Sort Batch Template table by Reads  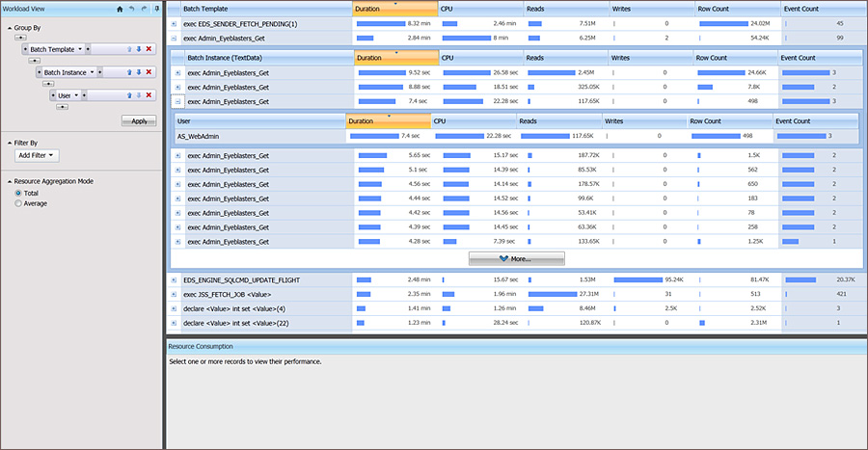click(x=566, y=9)
